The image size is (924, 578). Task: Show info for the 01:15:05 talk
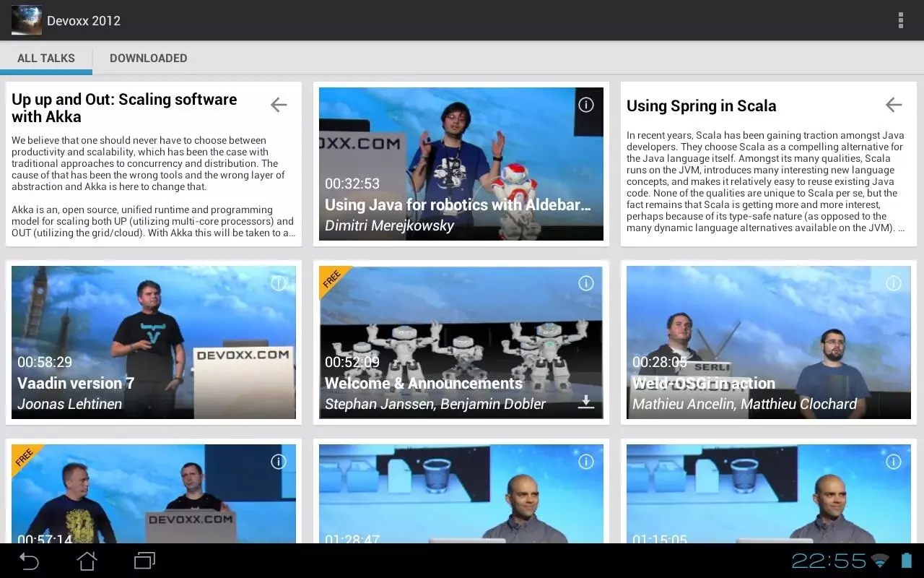(894, 462)
